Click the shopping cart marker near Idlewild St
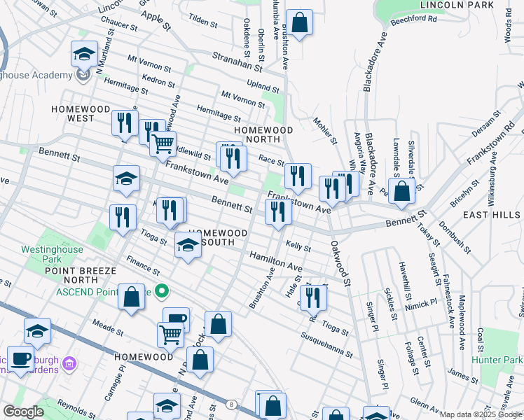The width and height of the screenshot is (524, 420). click(x=163, y=145)
